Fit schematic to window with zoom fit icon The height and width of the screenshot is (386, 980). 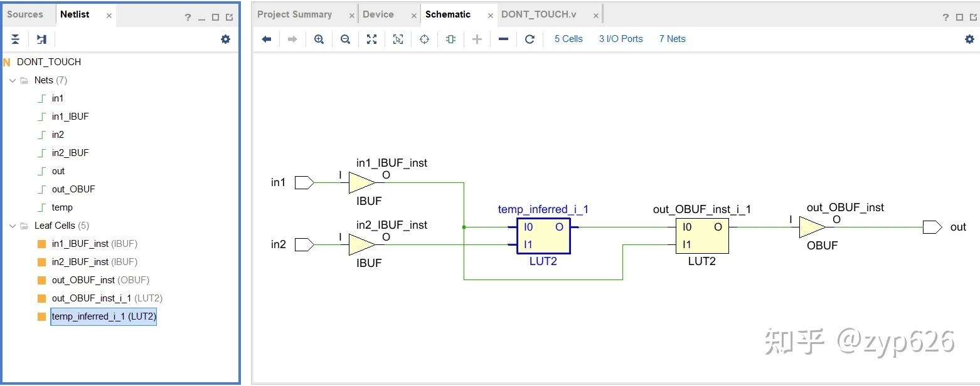(371, 39)
